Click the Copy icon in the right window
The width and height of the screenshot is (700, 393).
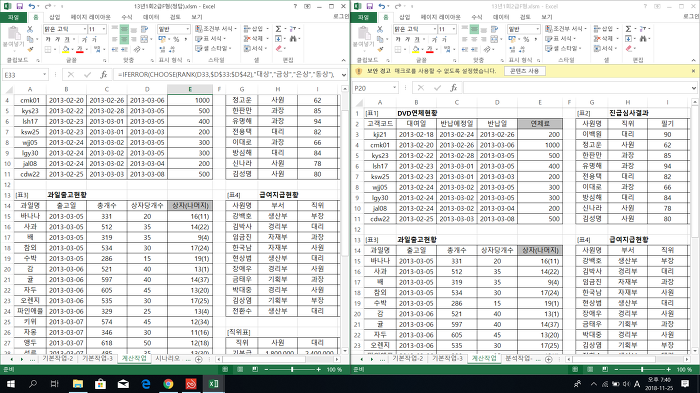(x=380, y=39)
